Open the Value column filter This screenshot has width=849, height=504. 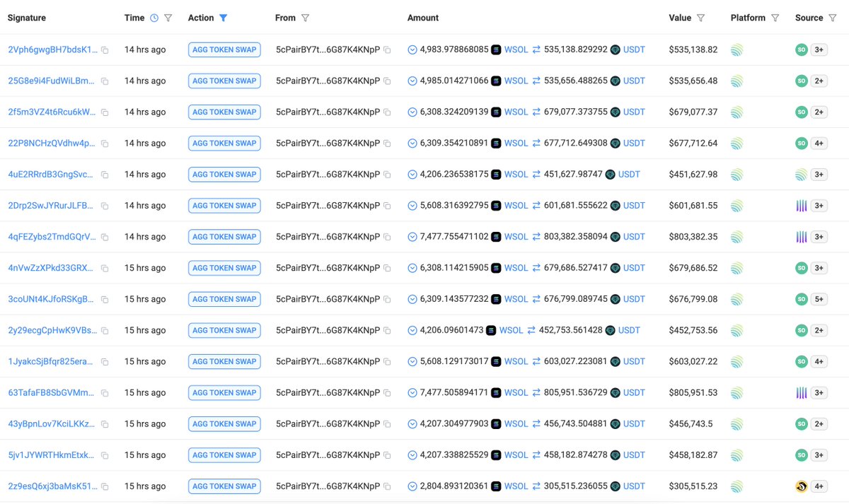coord(702,17)
